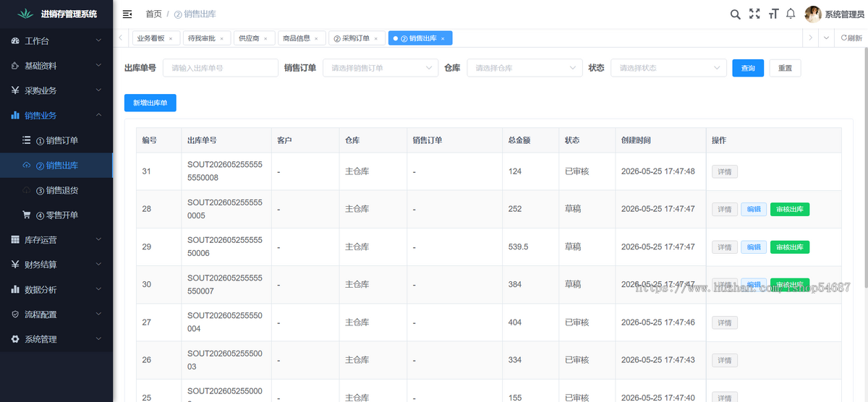Click 编辑 for row 28
Screen dimensions: 868x402
(754, 209)
